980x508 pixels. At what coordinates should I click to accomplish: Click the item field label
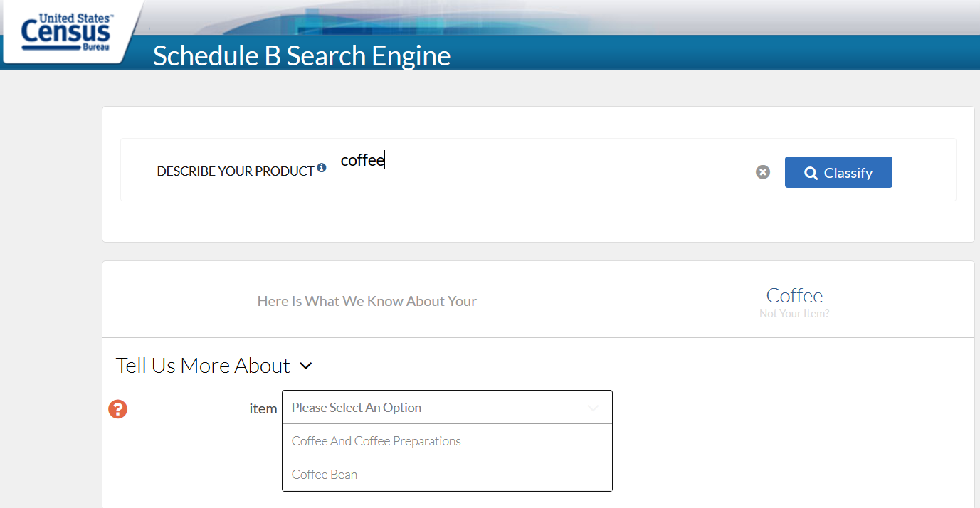(263, 408)
